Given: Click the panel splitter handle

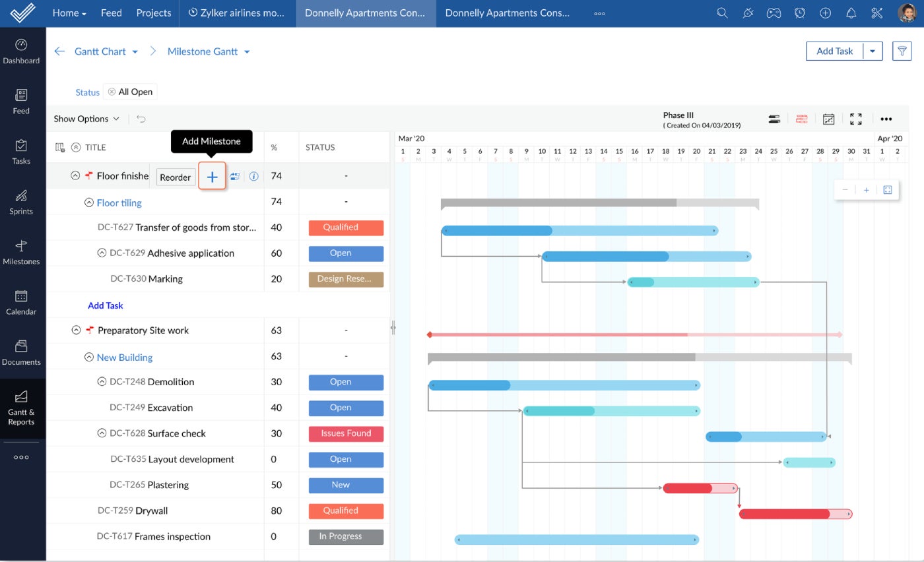Looking at the screenshot, I should (x=393, y=327).
